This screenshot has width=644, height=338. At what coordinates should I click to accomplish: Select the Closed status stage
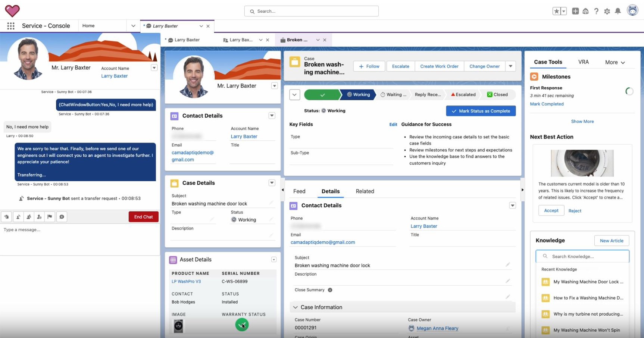coord(497,95)
